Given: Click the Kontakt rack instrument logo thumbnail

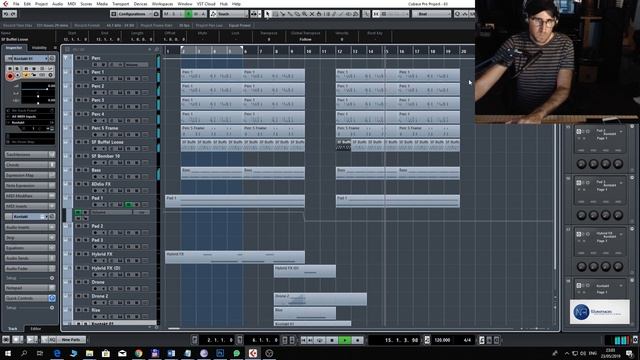Looking at the screenshot, I should (600, 312).
